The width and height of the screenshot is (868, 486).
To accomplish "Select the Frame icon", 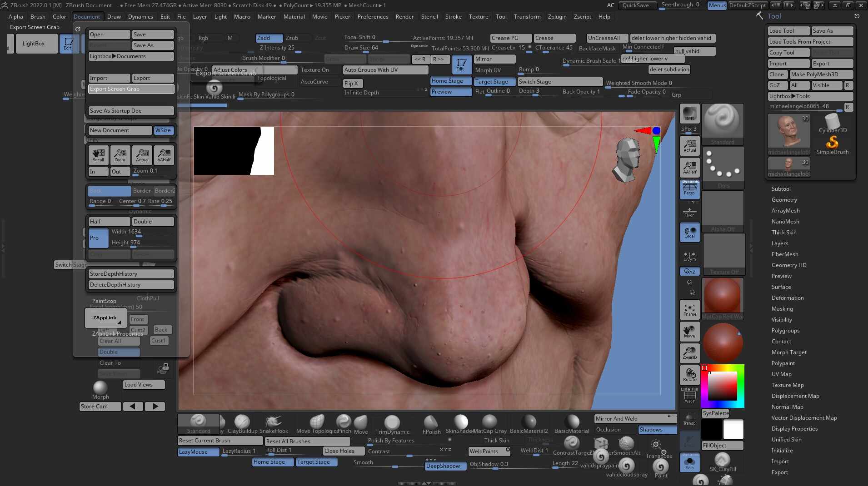I will click(689, 310).
